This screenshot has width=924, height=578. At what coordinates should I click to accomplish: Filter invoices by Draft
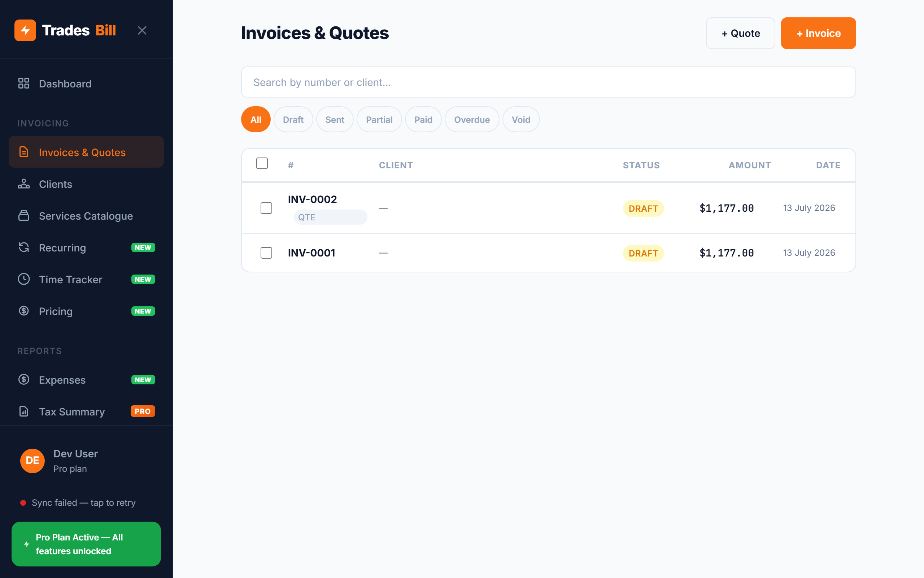[293, 119]
